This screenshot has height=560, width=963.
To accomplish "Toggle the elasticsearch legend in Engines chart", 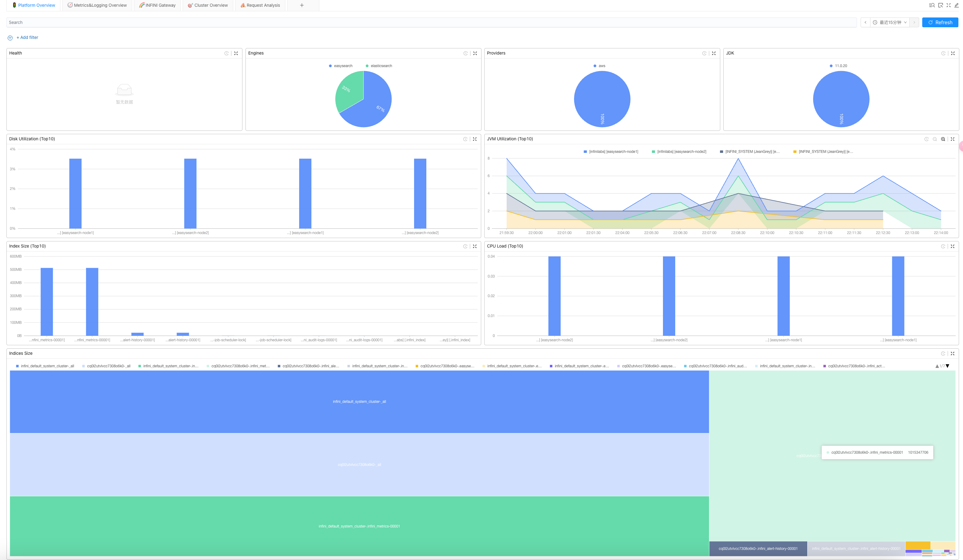I will pos(379,66).
